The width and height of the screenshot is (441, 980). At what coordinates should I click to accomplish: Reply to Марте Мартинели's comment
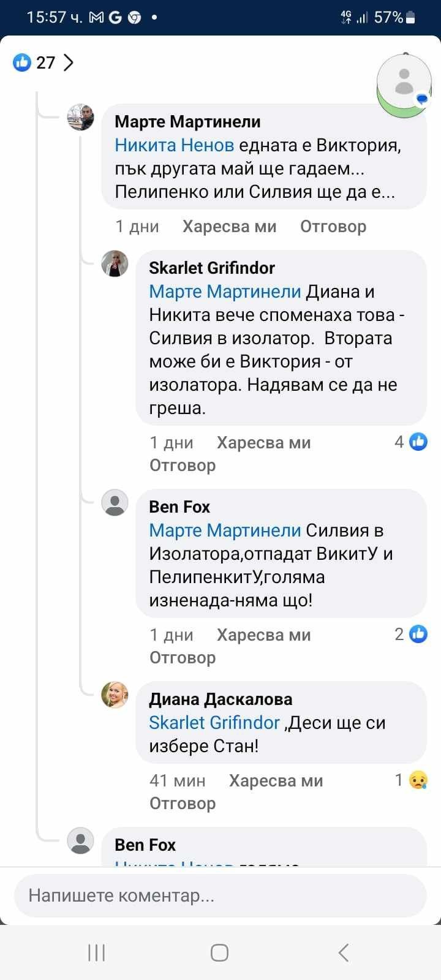[333, 227]
